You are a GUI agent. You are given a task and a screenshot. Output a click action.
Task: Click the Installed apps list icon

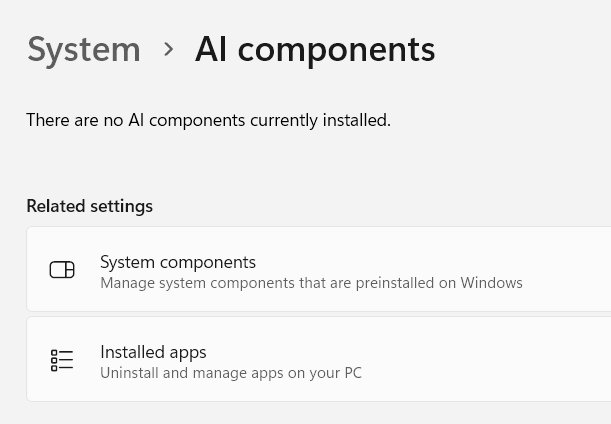[x=62, y=360]
